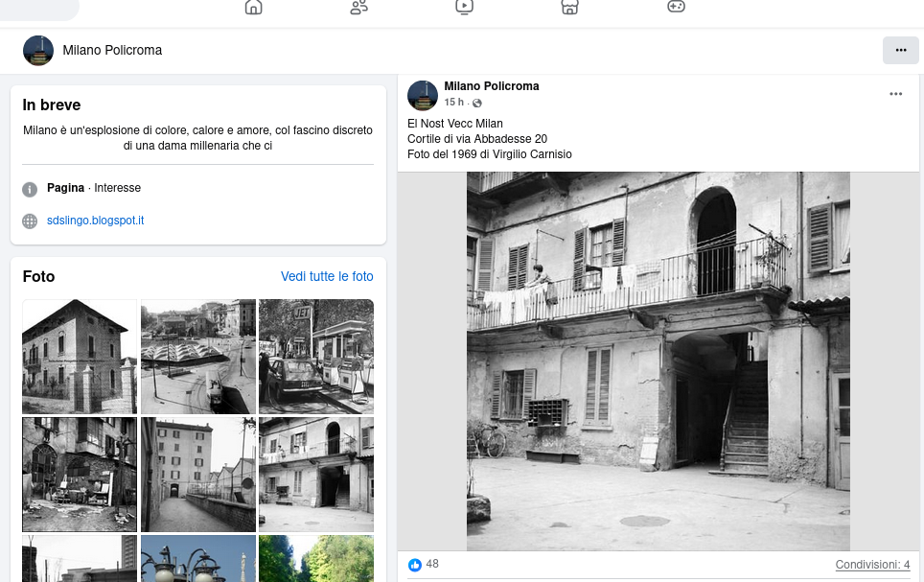This screenshot has width=924, height=582.
Task: Open the sdslingo.blogspot.it website link
Action: [x=95, y=221]
